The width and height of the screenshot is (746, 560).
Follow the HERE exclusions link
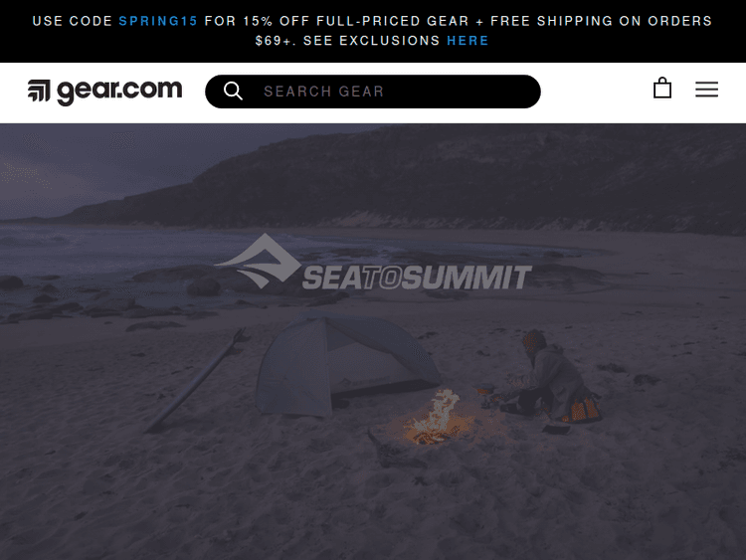click(x=467, y=41)
